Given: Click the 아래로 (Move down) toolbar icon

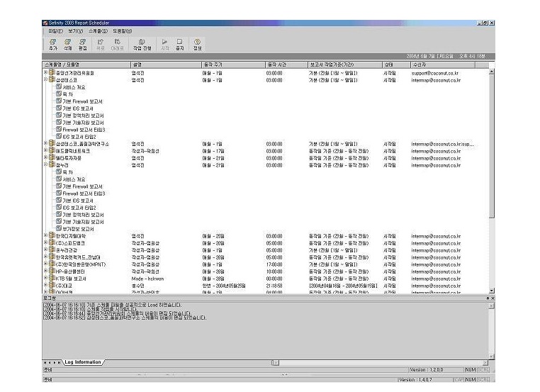Looking at the screenshot, I should [x=118, y=42].
